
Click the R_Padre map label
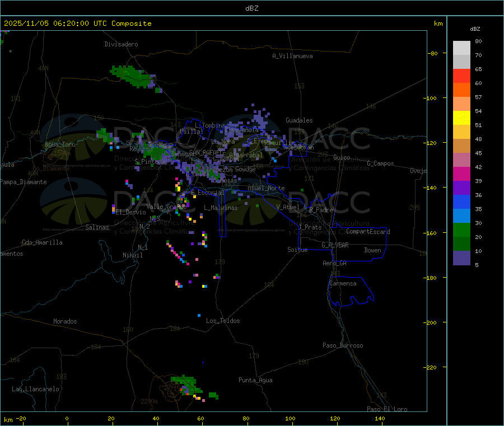pyautogui.click(x=321, y=210)
